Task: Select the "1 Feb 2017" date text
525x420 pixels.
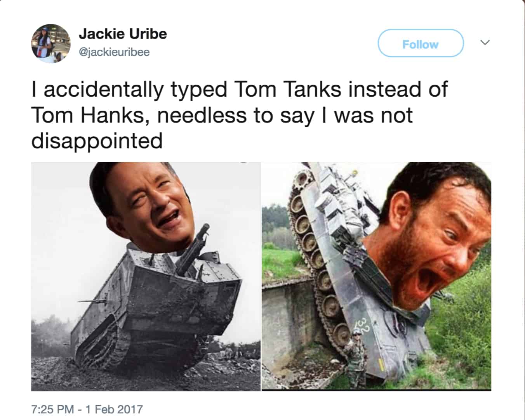Action: coord(114,409)
